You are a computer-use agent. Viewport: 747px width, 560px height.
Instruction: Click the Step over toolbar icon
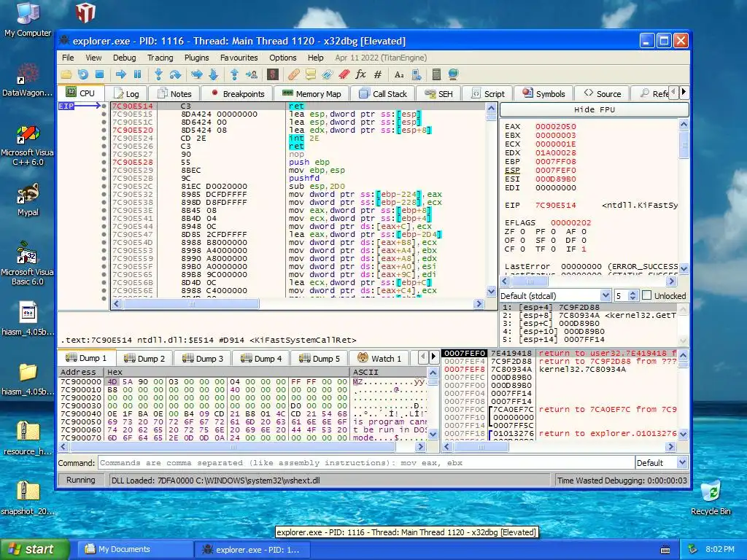[175, 74]
